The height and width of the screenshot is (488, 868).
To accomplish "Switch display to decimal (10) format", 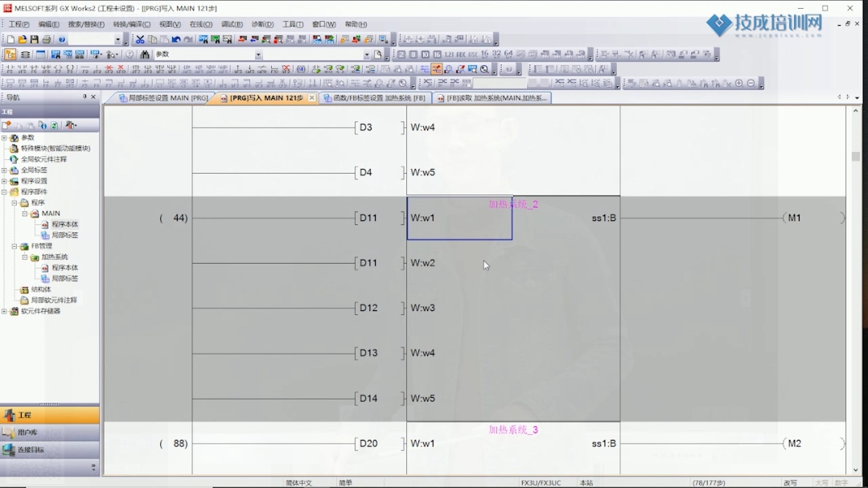I will click(x=425, y=54).
